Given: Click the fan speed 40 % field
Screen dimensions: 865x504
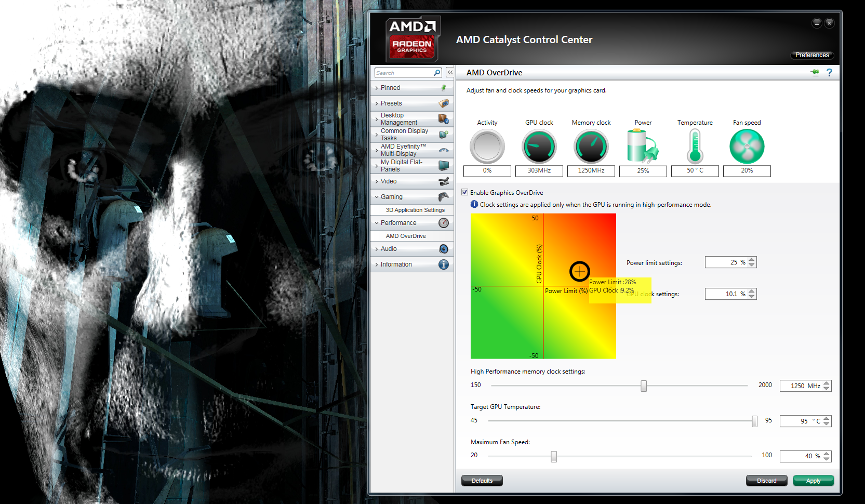Looking at the screenshot, I should (x=805, y=456).
